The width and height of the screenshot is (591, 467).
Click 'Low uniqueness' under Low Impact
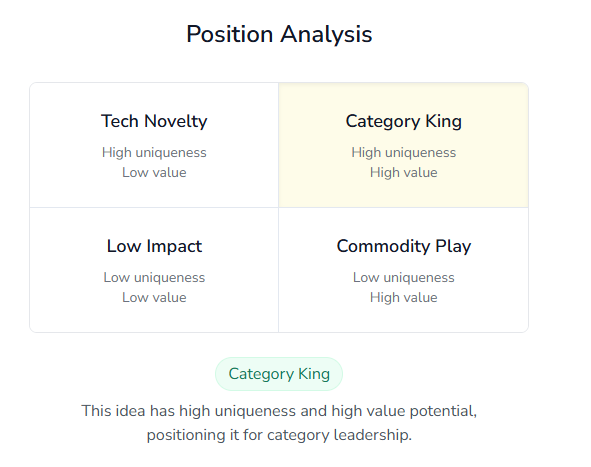(x=154, y=278)
